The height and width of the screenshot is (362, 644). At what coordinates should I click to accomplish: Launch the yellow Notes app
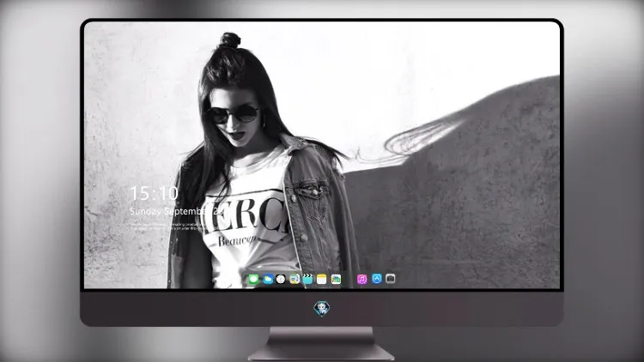[322, 280]
